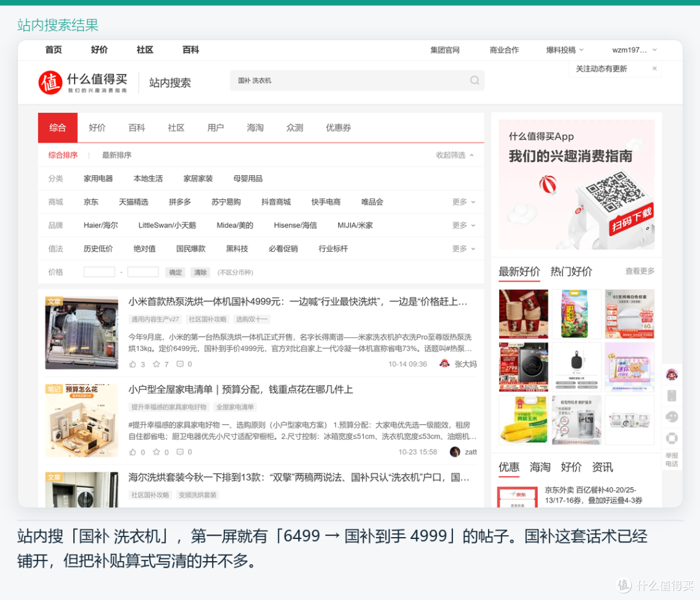Open the washing machine 2799 deal thumbnail
Image resolution: width=700 pixels, height=600 pixels.
coord(523,366)
